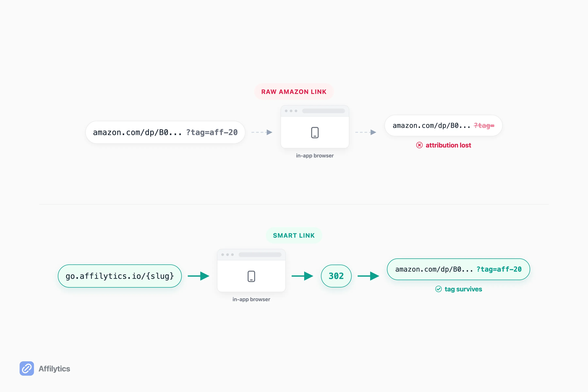
Task: Click the phone icon under Raw Amazon Link
Action: click(x=315, y=132)
